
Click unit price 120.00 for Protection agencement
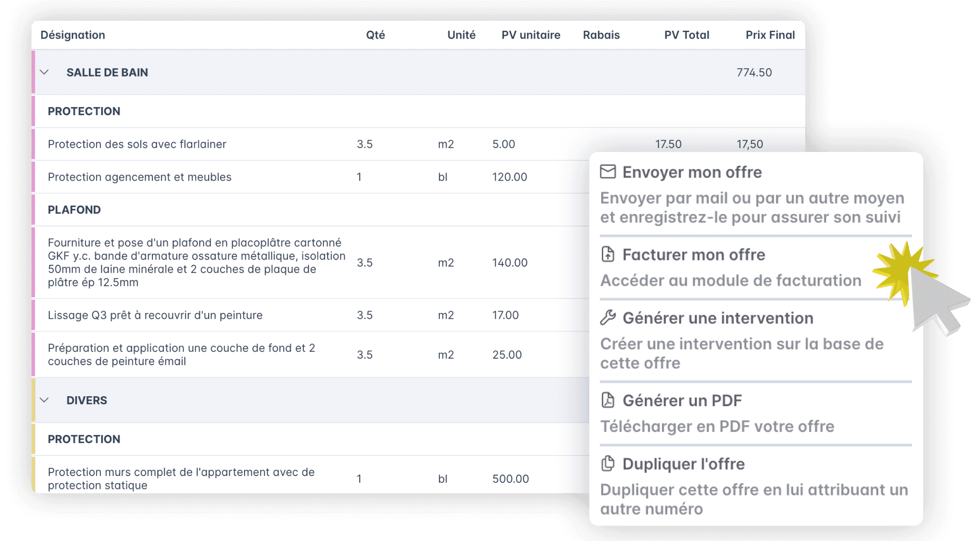click(x=510, y=177)
